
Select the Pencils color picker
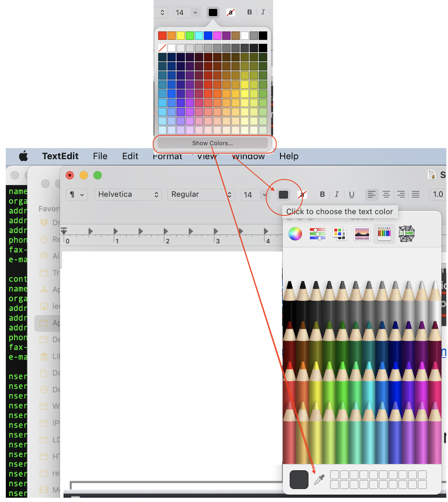[x=384, y=234]
